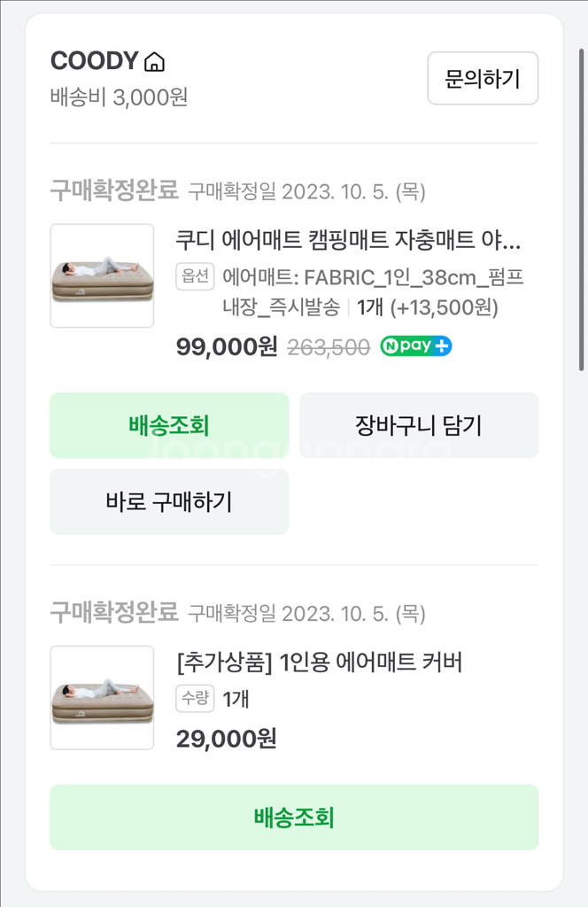The height and width of the screenshot is (907, 588).
Task: Click the crossed-out 263,500 original price
Action: [329, 348]
